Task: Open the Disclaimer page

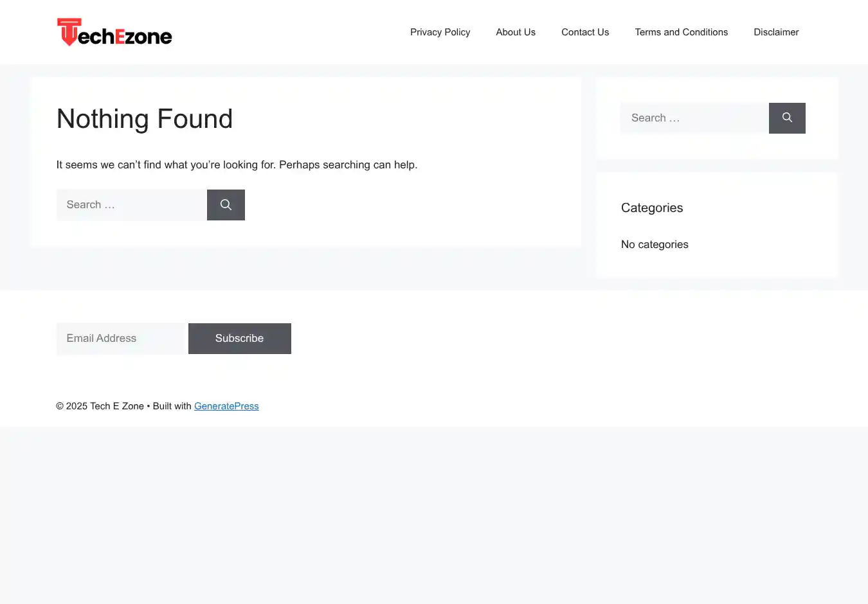Action: pos(776,32)
